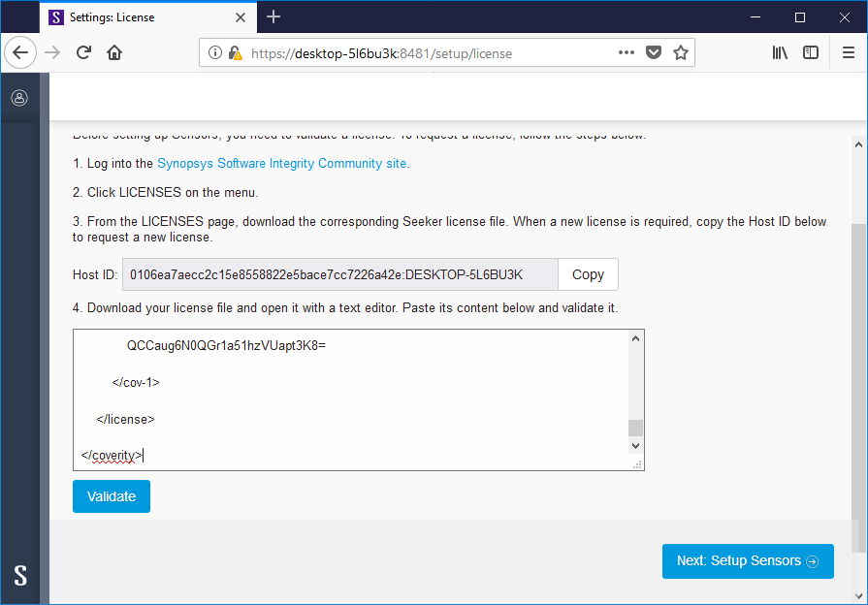Open the Firefox hamburger menu

tap(849, 53)
